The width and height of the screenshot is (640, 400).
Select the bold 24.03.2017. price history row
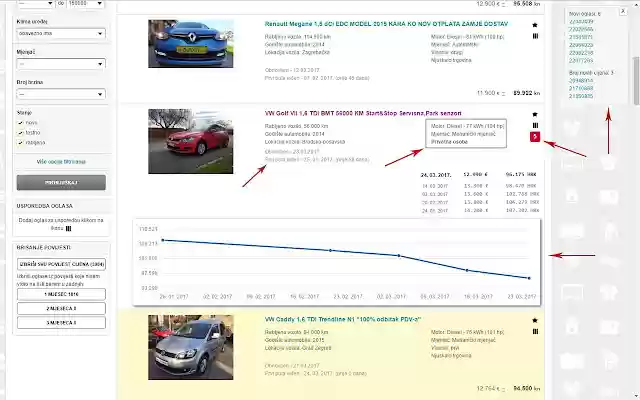pos(479,175)
